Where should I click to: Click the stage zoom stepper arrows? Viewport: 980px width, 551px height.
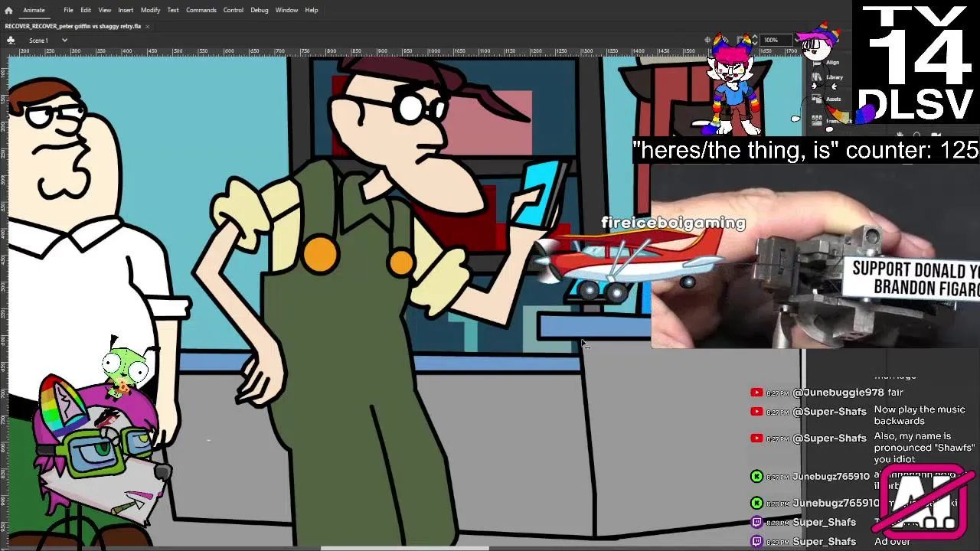(755, 40)
